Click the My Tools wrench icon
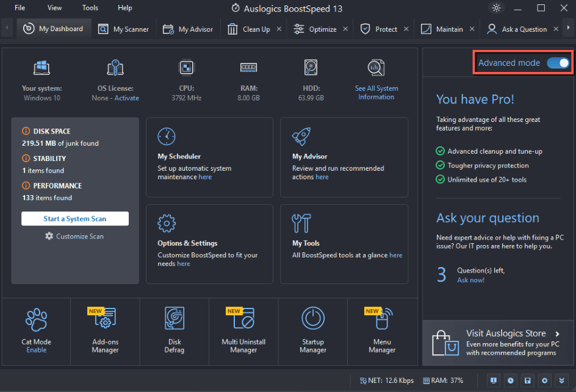Screen dimensions: 576x392 point(301,223)
